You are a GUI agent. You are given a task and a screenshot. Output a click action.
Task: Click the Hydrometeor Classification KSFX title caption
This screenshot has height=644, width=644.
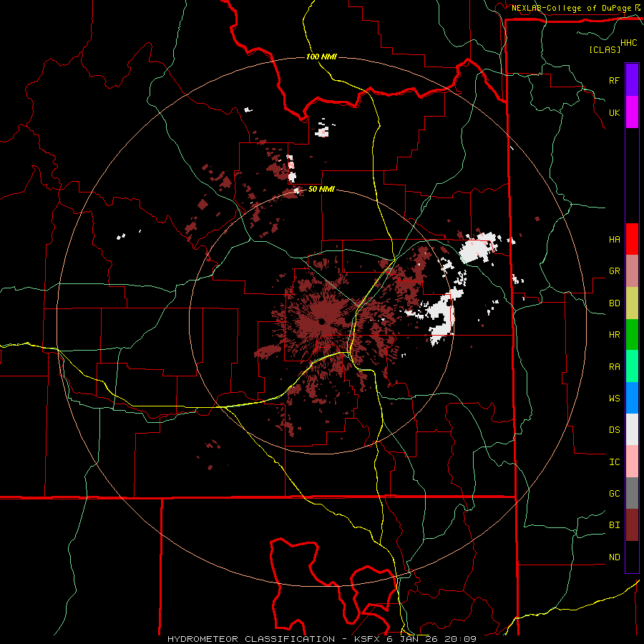(x=321, y=639)
